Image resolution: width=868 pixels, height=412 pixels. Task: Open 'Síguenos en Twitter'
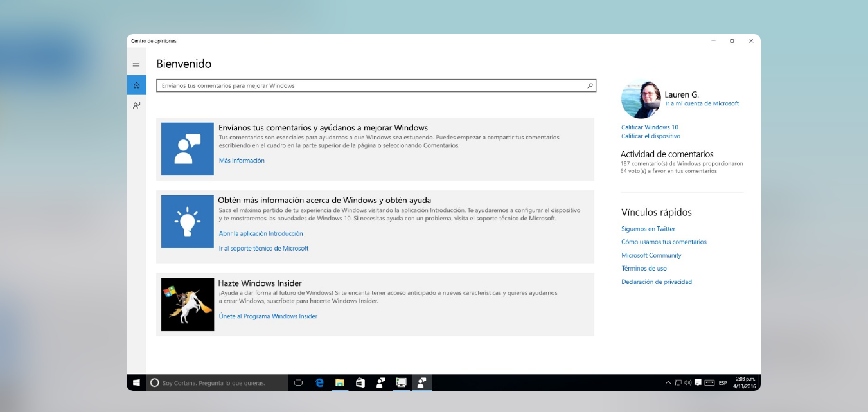click(x=649, y=228)
